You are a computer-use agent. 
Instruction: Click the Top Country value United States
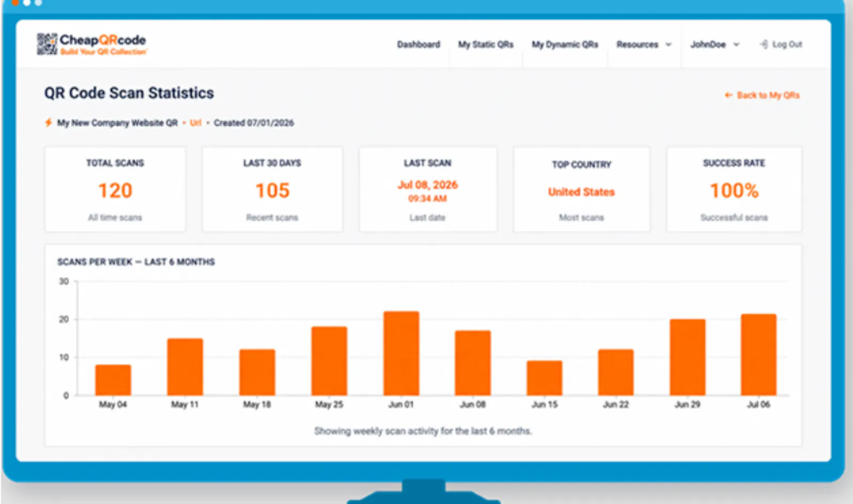coord(582,192)
